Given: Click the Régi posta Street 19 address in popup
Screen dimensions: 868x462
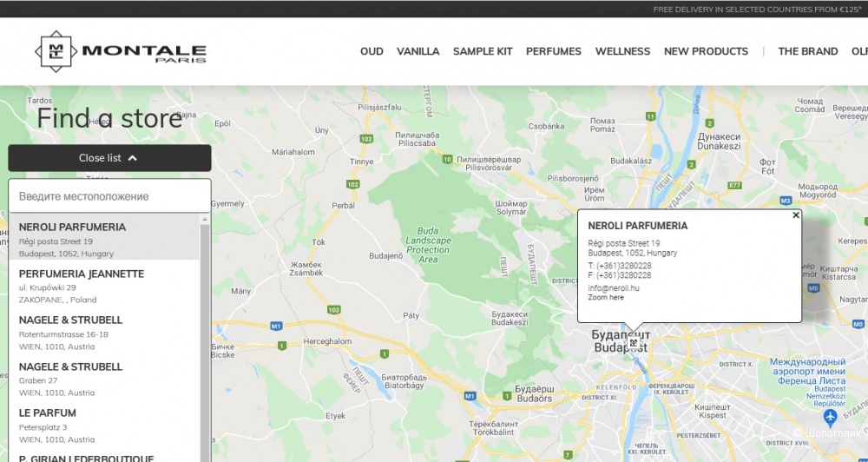Looking at the screenshot, I should (624, 243).
